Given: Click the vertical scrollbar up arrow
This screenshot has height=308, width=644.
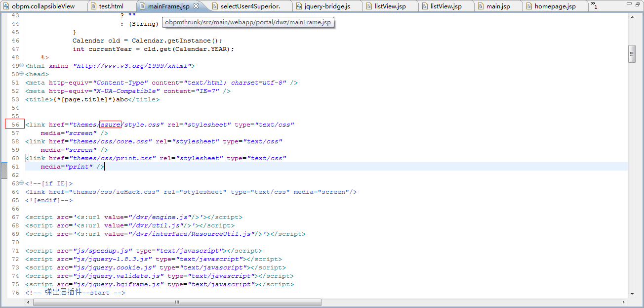Looking at the screenshot, I should [x=632, y=17].
